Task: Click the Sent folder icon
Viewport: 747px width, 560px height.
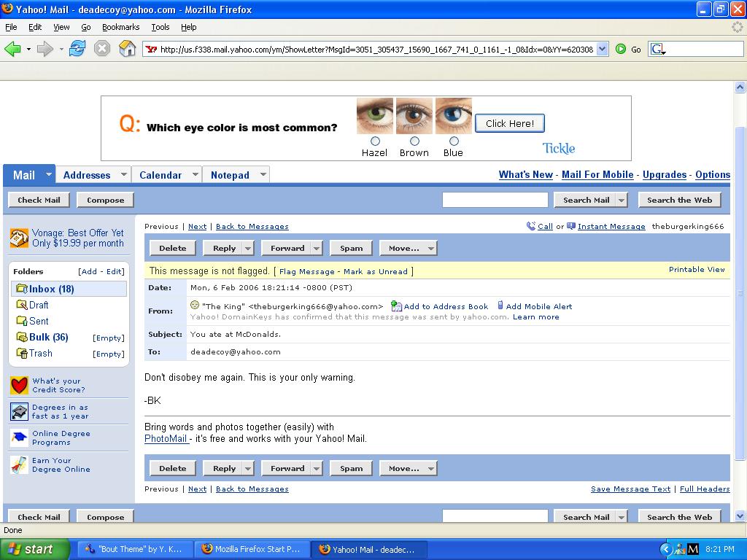Action: [22, 321]
